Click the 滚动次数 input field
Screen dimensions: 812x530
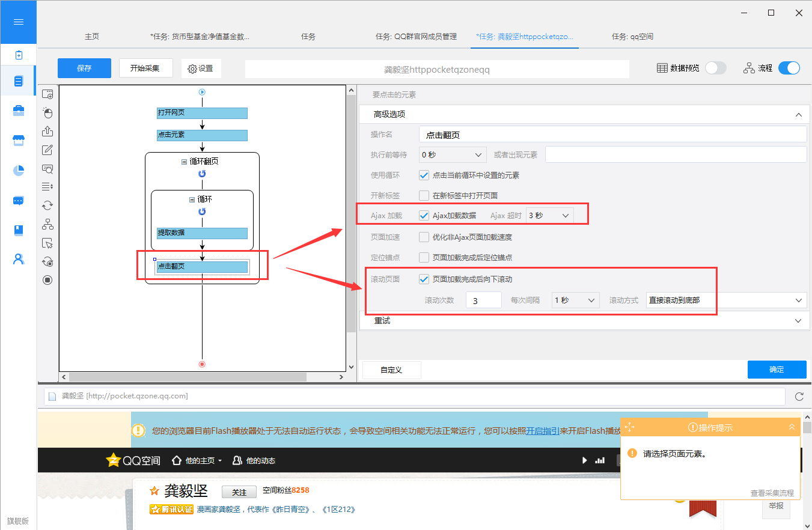(x=484, y=300)
